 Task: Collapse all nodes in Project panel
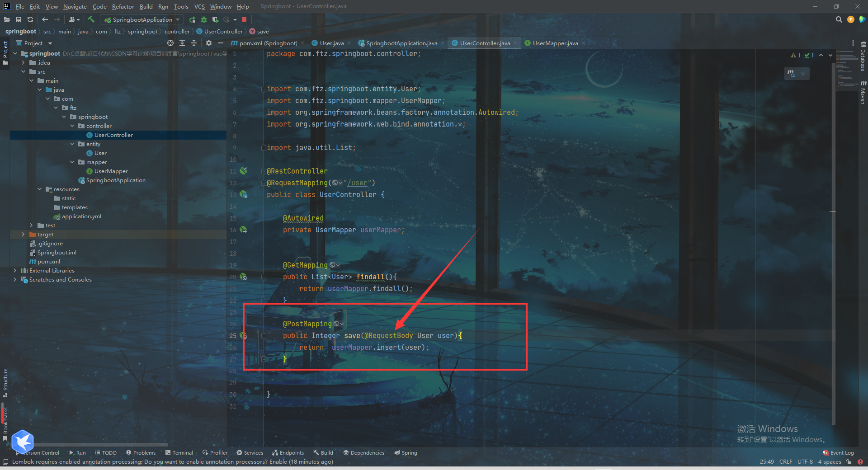[x=194, y=43]
